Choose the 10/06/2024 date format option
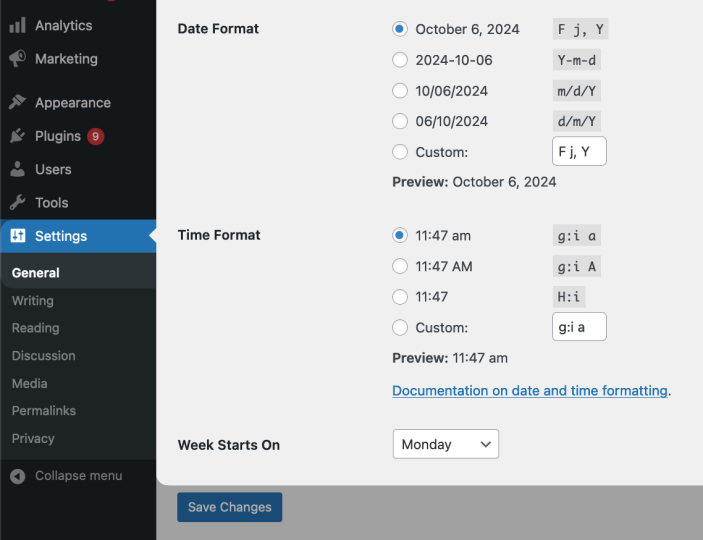The height and width of the screenshot is (540, 703). tap(400, 91)
